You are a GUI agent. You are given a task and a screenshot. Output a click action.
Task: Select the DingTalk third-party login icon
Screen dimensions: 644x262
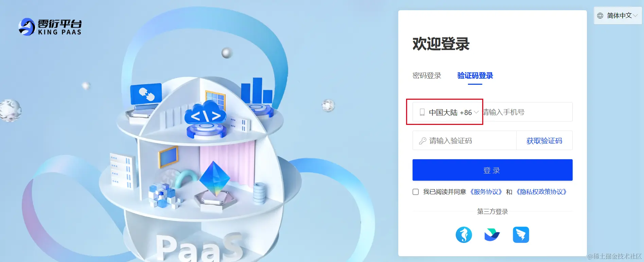(521, 235)
